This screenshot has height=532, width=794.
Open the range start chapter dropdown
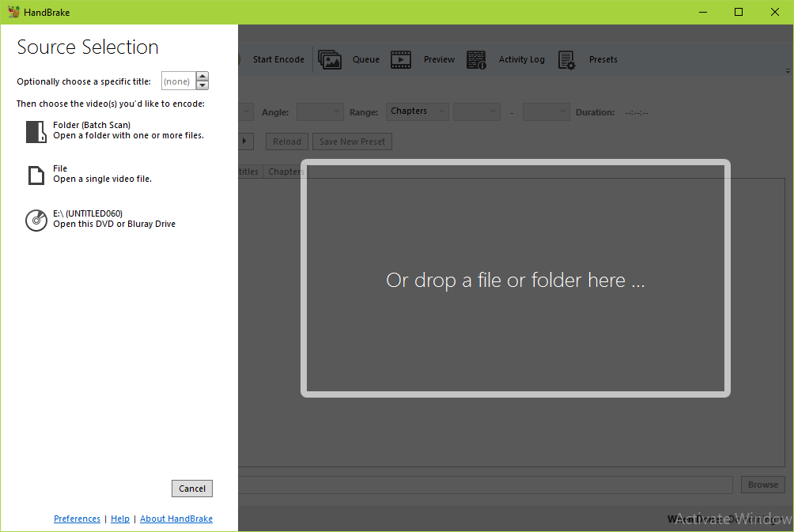click(477, 112)
